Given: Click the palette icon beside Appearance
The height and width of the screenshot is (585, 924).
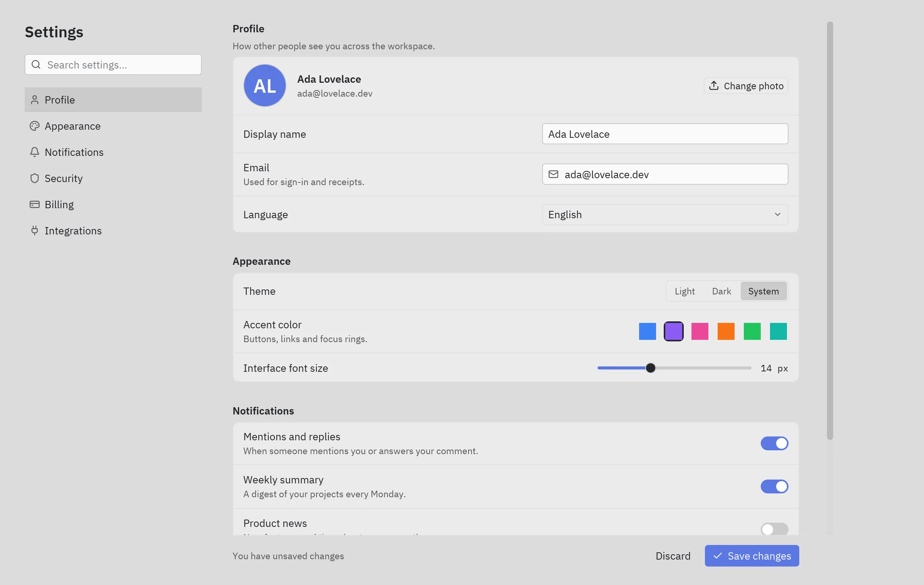Looking at the screenshot, I should (35, 126).
